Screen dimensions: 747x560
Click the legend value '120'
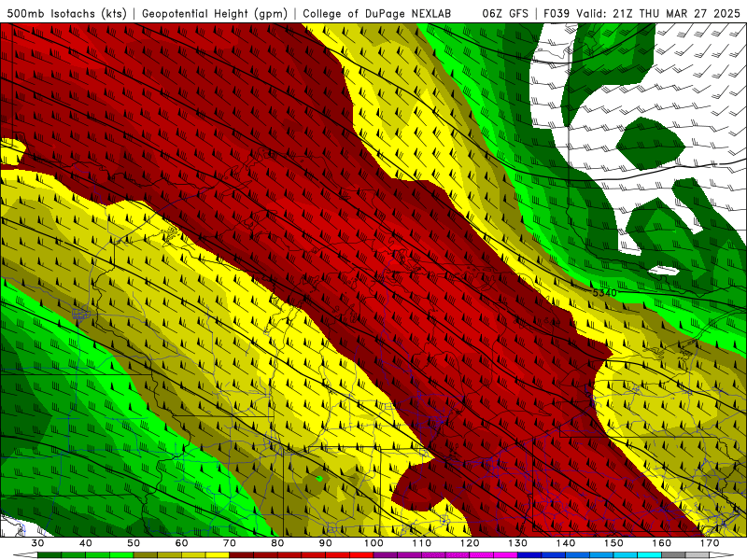click(470, 543)
